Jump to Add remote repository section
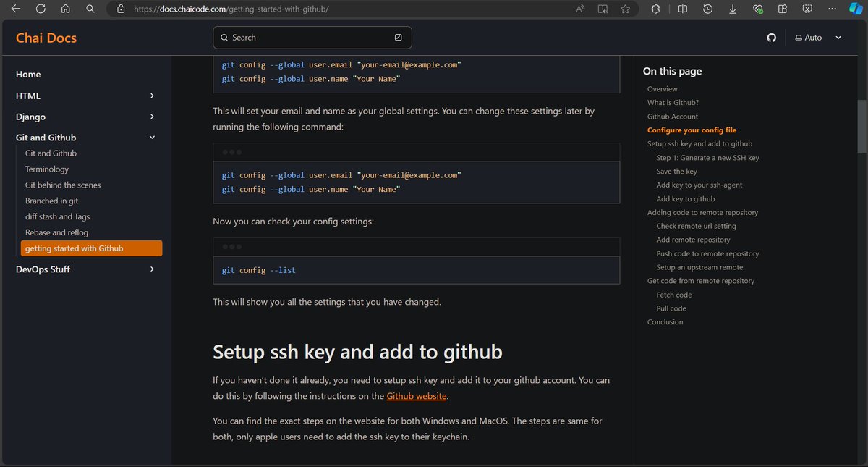868x467 pixels. pos(693,240)
